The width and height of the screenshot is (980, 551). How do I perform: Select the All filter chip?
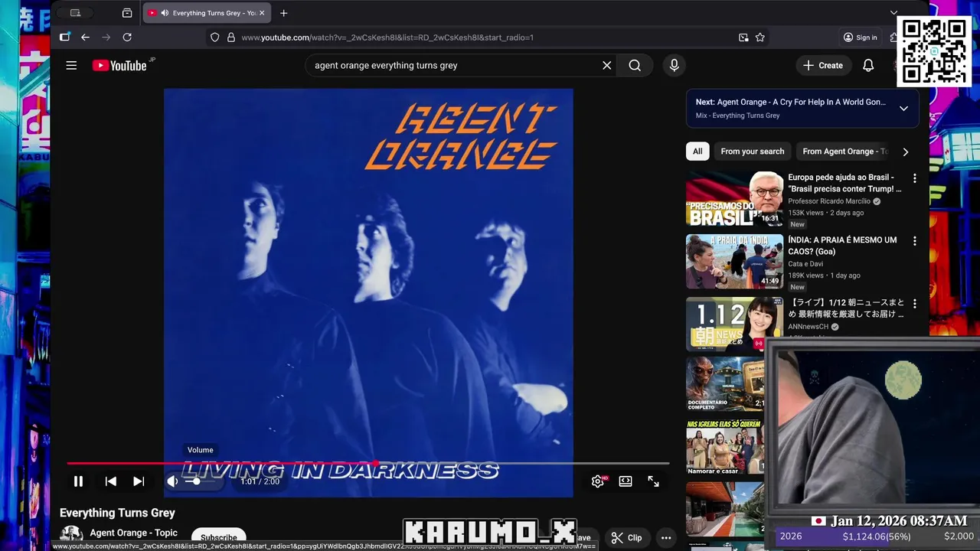tap(697, 152)
